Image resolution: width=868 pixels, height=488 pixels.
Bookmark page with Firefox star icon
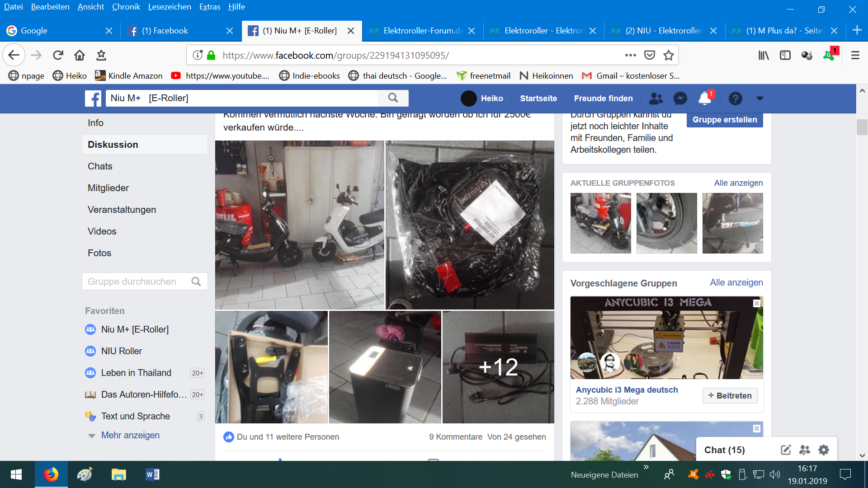coord(668,55)
